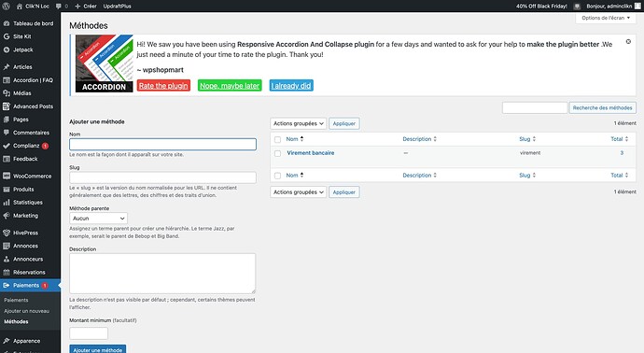Click the Accordion plugin thumbnail image

tap(105, 64)
